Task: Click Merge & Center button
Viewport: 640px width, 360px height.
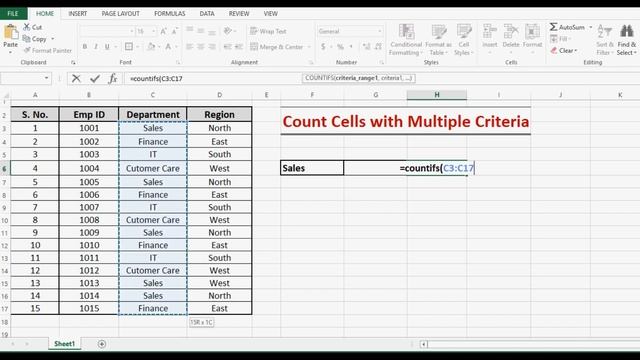Action: [276, 47]
